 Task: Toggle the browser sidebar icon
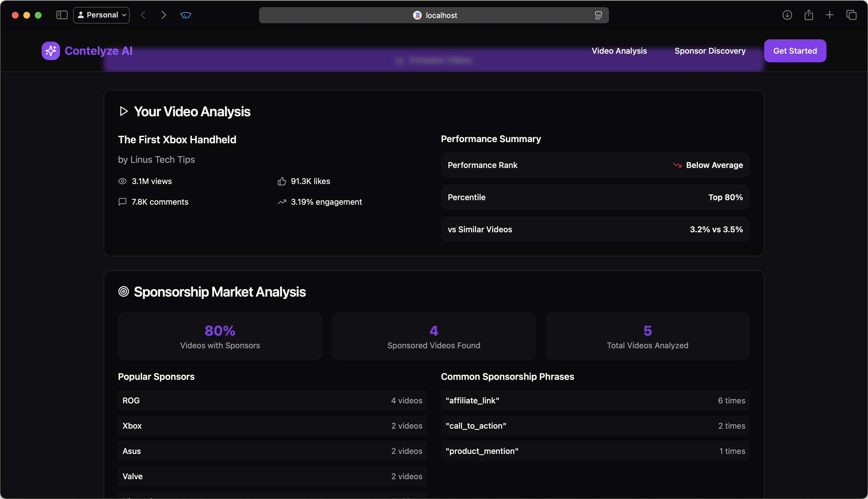pyautogui.click(x=62, y=15)
